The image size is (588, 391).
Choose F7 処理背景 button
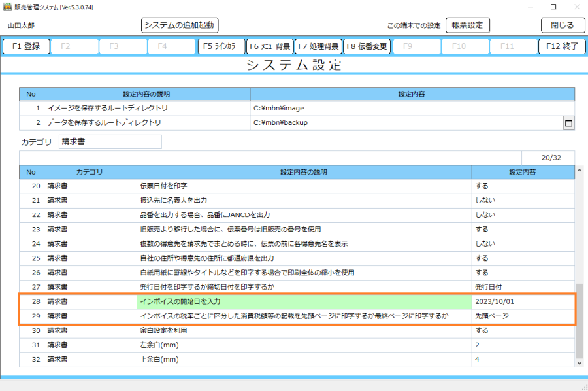(x=318, y=46)
